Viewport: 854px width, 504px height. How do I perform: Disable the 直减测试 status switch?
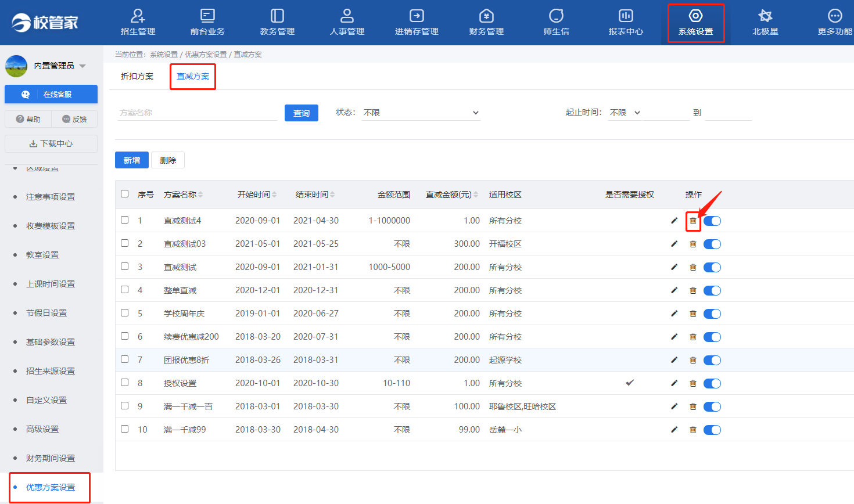712,267
